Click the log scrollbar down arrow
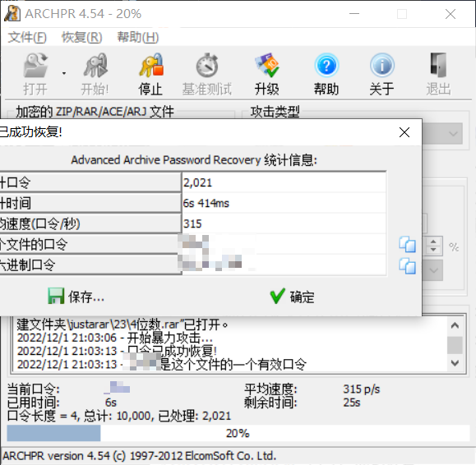The height and width of the screenshot is (465, 476). [455, 363]
